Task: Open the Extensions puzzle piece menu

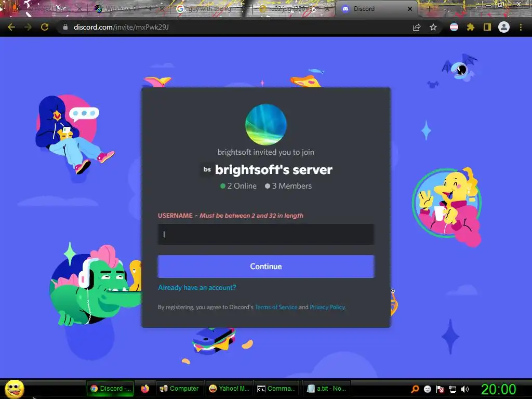Action: [470, 27]
